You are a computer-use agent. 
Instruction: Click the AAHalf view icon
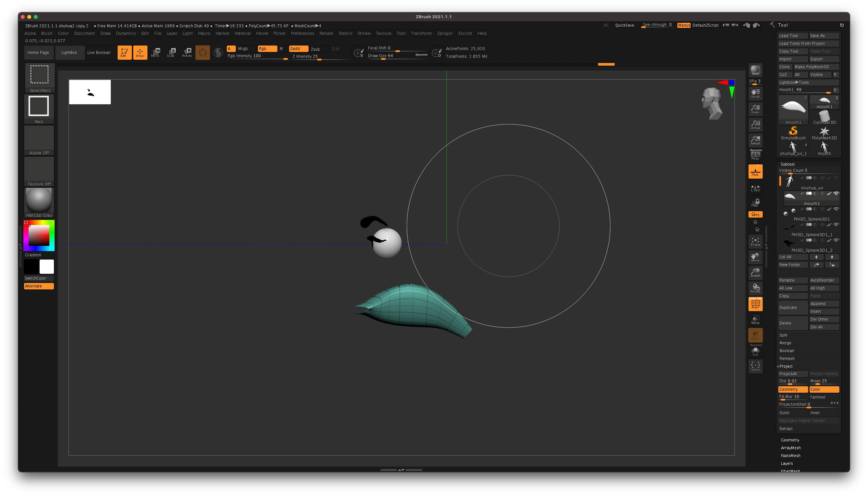(x=755, y=140)
